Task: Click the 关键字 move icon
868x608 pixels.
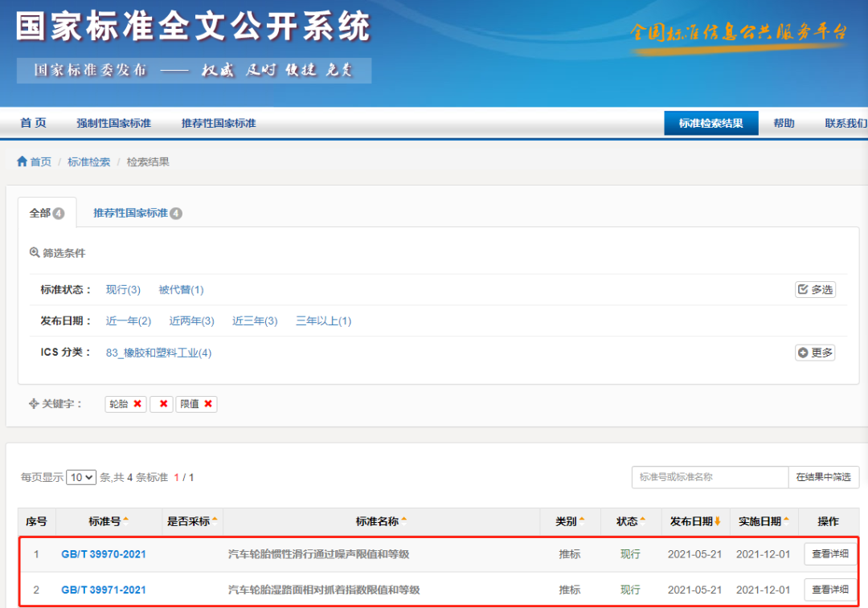Action: pyautogui.click(x=34, y=404)
